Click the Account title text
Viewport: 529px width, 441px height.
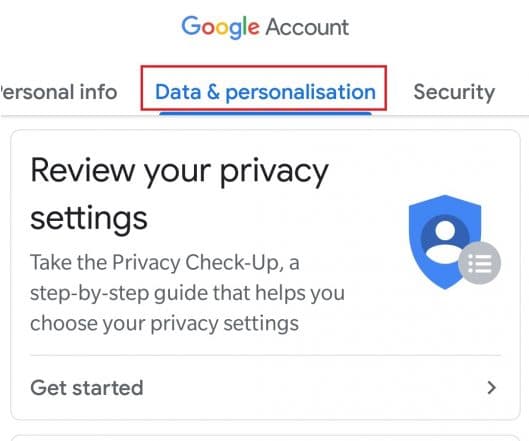pyautogui.click(x=307, y=27)
